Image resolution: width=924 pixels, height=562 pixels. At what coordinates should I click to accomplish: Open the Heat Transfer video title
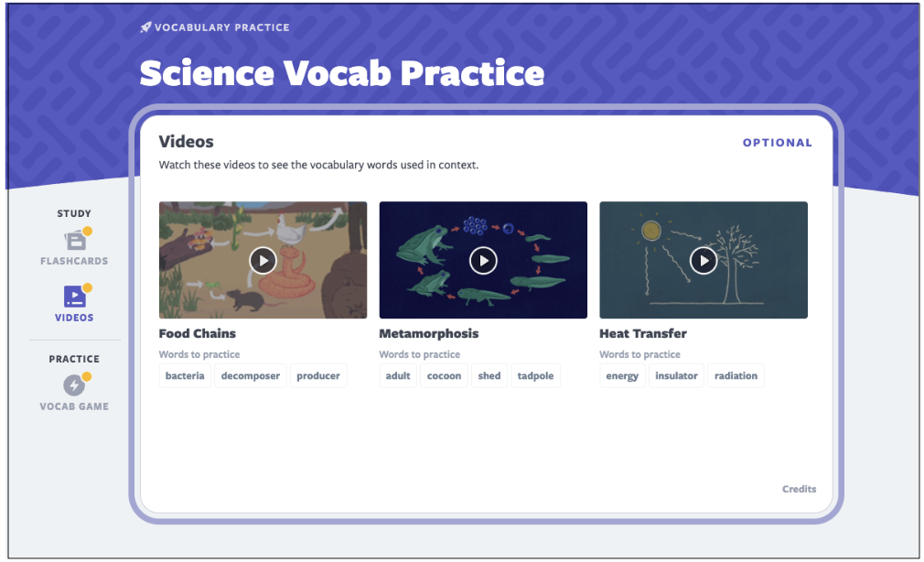[642, 333]
